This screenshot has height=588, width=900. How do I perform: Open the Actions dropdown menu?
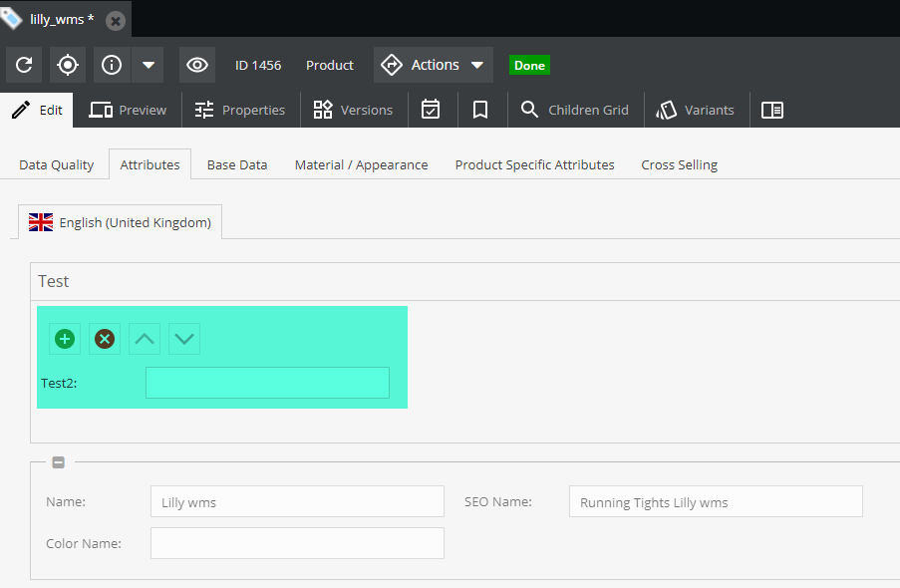tap(434, 65)
